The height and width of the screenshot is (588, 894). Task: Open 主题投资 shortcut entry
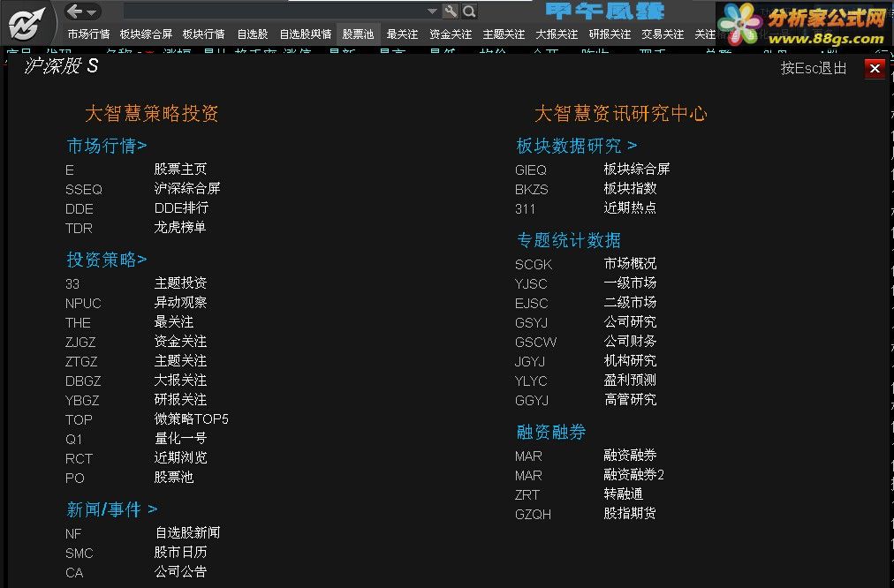click(180, 283)
